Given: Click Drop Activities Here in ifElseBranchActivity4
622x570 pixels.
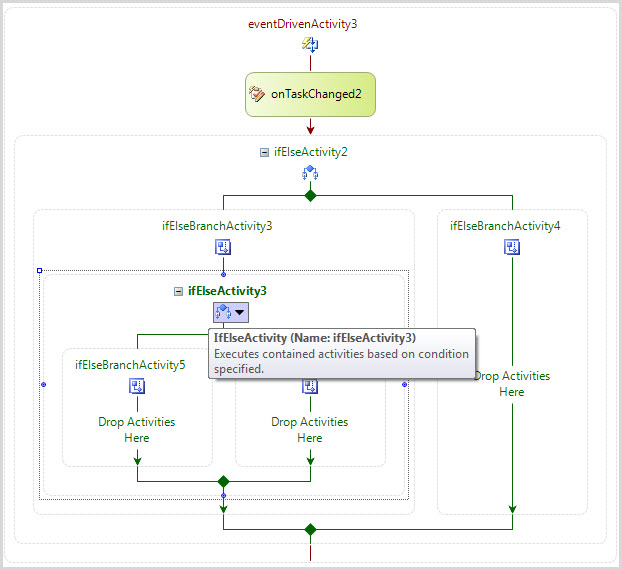Looking at the screenshot, I should (x=512, y=384).
